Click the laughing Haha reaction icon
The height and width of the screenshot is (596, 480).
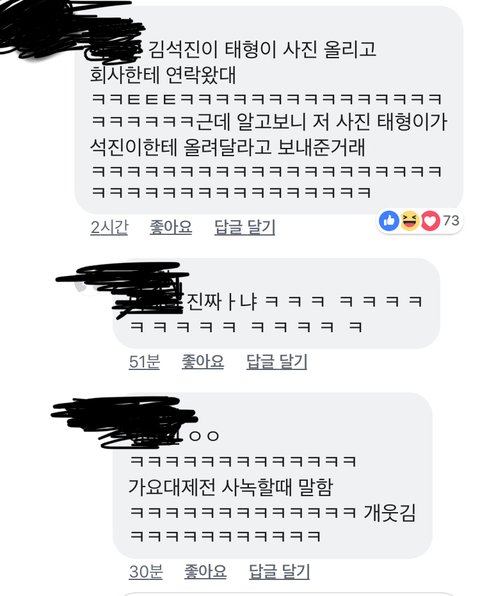point(409,221)
